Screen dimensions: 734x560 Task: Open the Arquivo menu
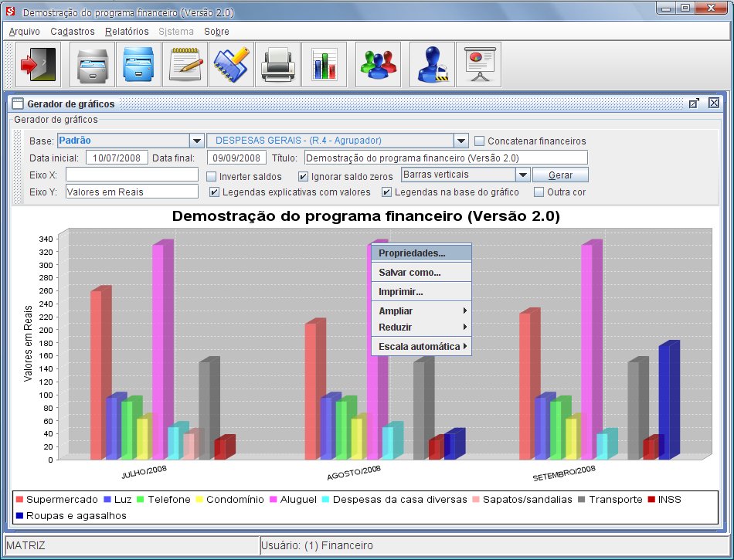[x=25, y=32]
